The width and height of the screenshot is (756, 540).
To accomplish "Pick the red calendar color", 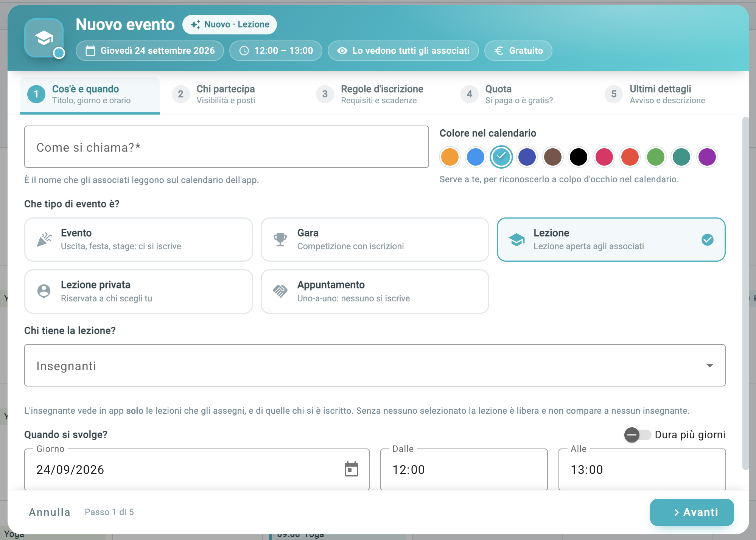I will 630,157.
